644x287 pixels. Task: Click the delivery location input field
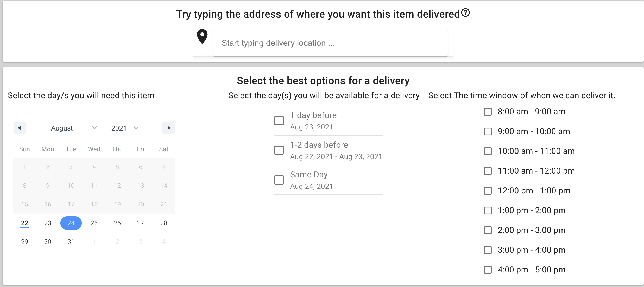[329, 43]
